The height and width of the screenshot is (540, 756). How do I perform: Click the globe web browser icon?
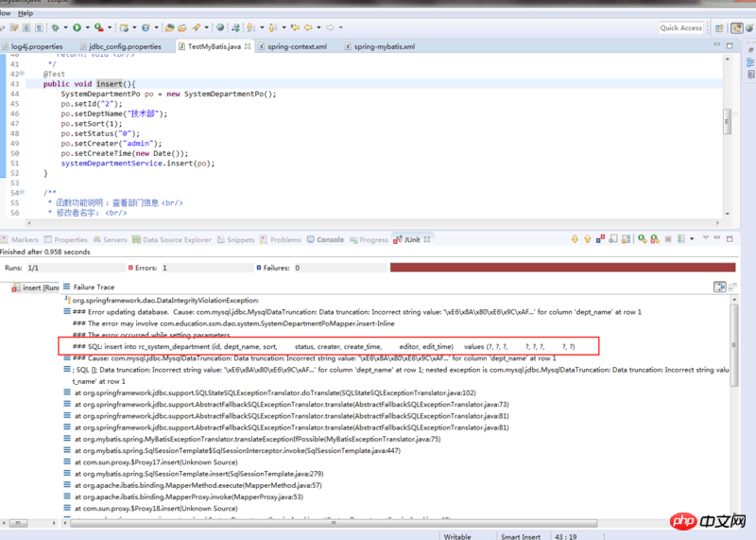coord(220,27)
